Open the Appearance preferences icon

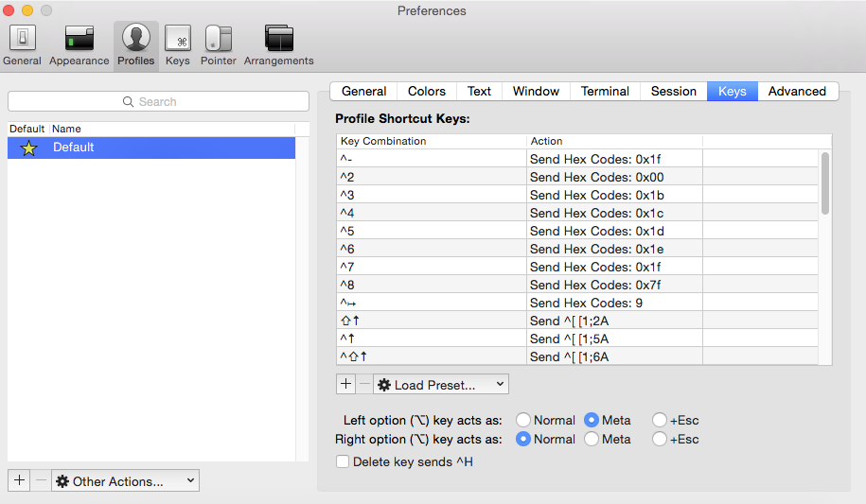80,44
